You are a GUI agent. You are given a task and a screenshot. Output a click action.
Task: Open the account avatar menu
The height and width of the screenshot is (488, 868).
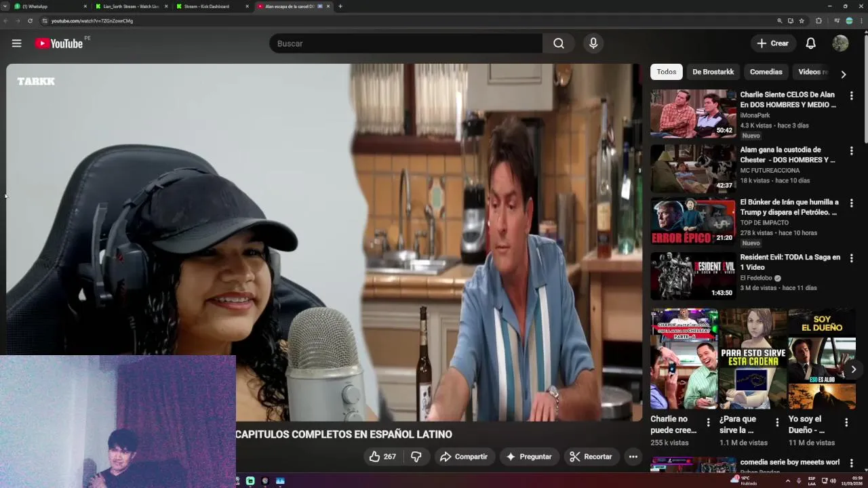(840, 43)
